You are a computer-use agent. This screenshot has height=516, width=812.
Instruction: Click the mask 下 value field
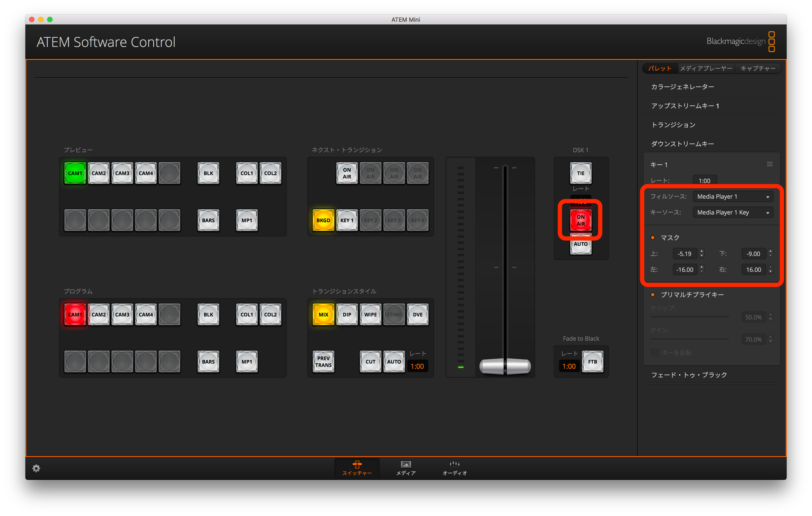(x=753, y=254)
